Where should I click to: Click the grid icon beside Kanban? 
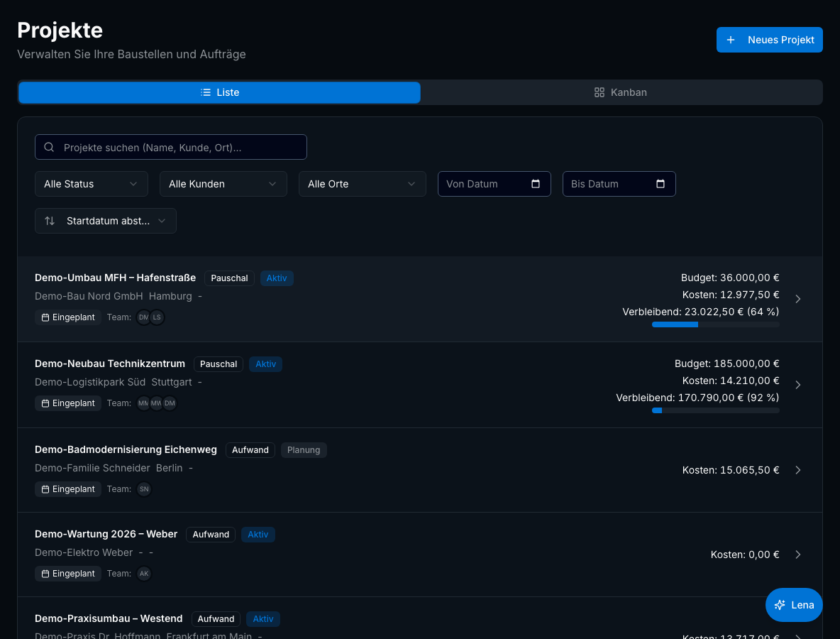click(x=599, y=92)
